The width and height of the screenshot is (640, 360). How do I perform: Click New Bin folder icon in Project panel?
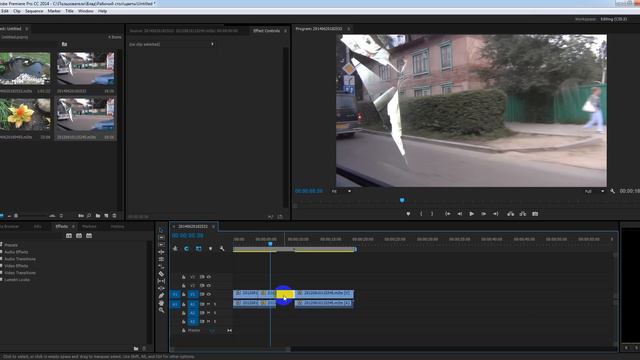98,216
